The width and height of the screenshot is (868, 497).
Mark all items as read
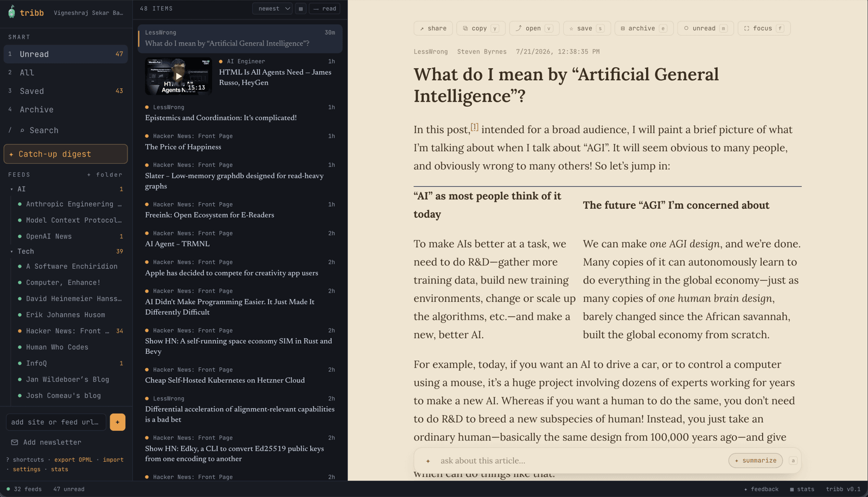(x=325, y=9)
